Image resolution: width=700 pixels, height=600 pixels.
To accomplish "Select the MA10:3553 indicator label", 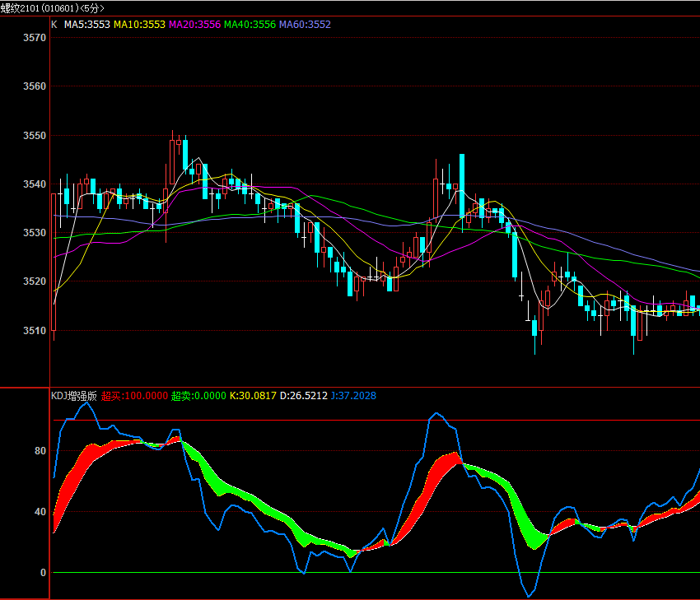I will (139, 25).
